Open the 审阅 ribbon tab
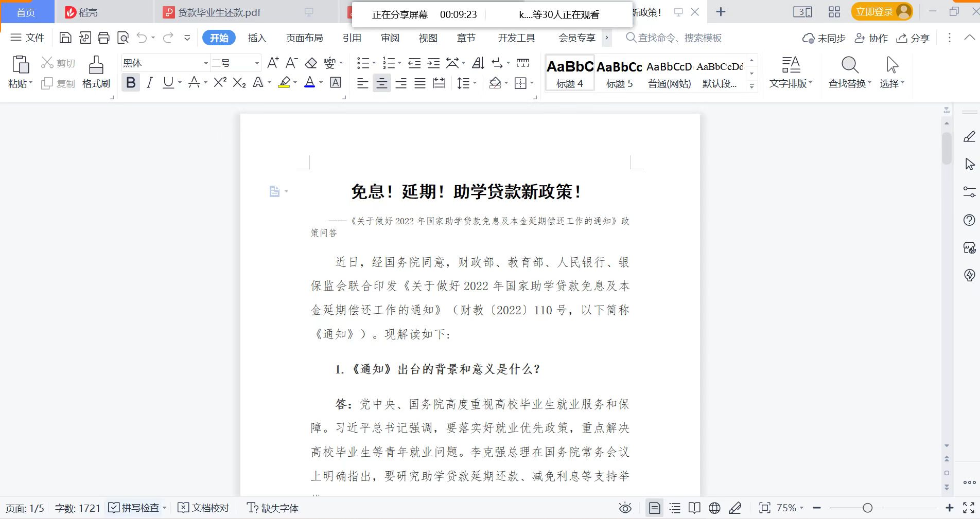This screenshot has height=519, width=980. tap(390, 38)
